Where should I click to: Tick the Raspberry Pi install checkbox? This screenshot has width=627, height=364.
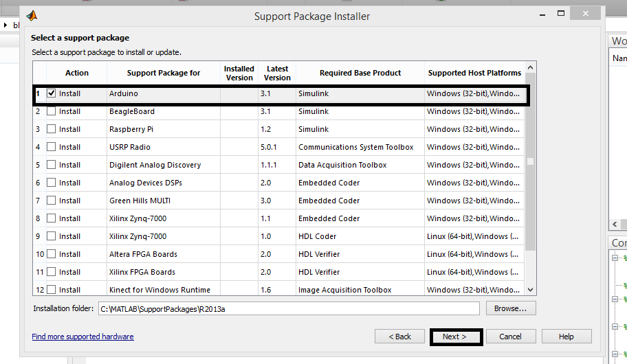coord(51,129)
